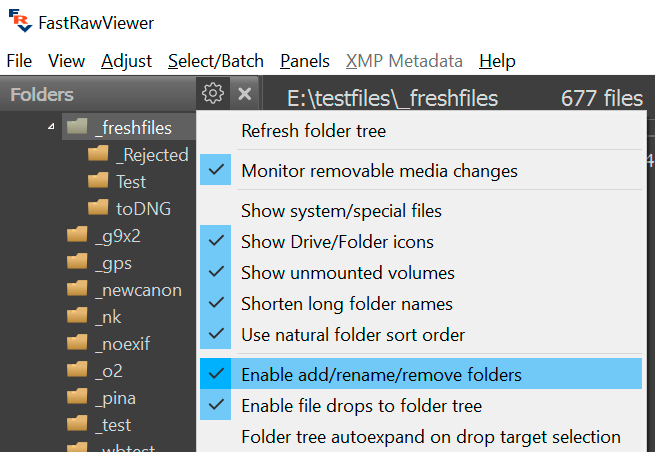Open the Panels menu
This screenshot has height=452, width=655.
click(x=305, y=61)
